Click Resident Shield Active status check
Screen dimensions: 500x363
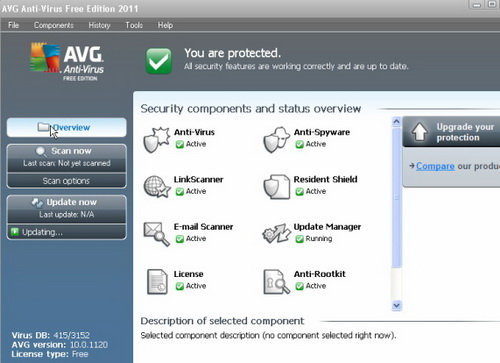point(299,192)
